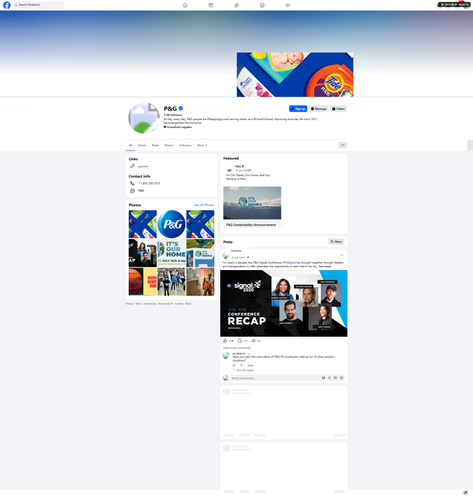Viewport: 473px width, 500px height.
Task: Click the Message button
Action: point(319,109)
